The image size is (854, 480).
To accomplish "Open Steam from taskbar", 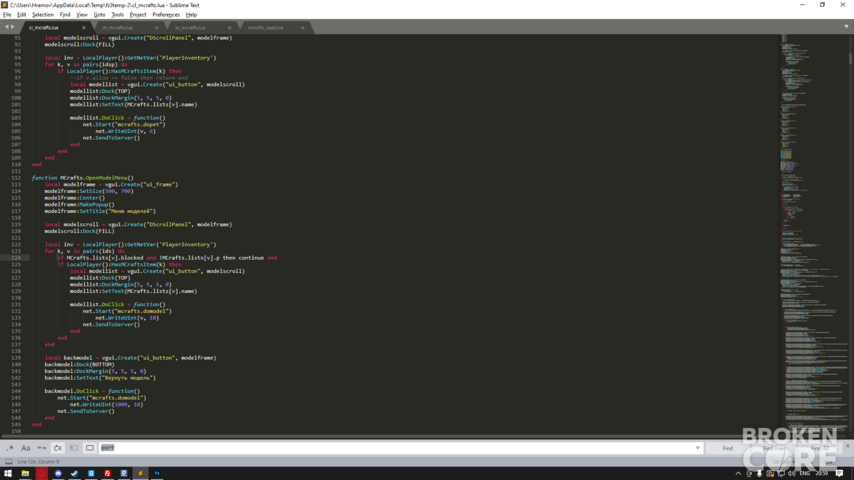I will [x=75, y=473].
